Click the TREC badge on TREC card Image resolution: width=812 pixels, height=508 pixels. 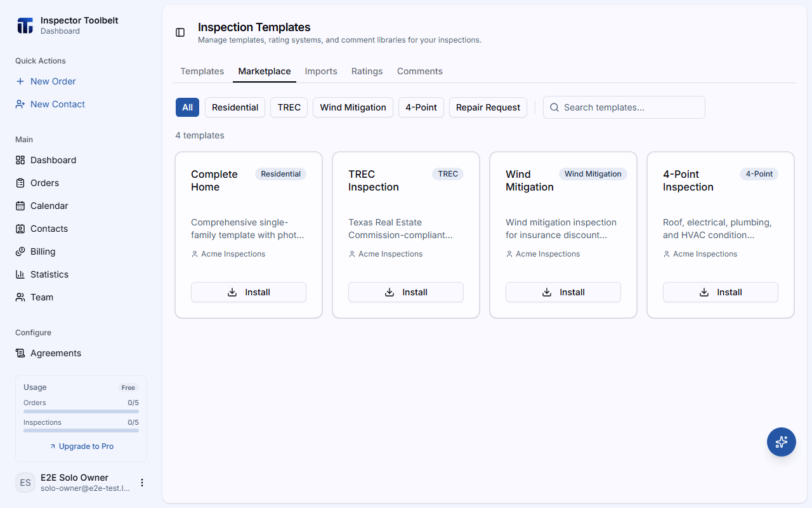448,174
